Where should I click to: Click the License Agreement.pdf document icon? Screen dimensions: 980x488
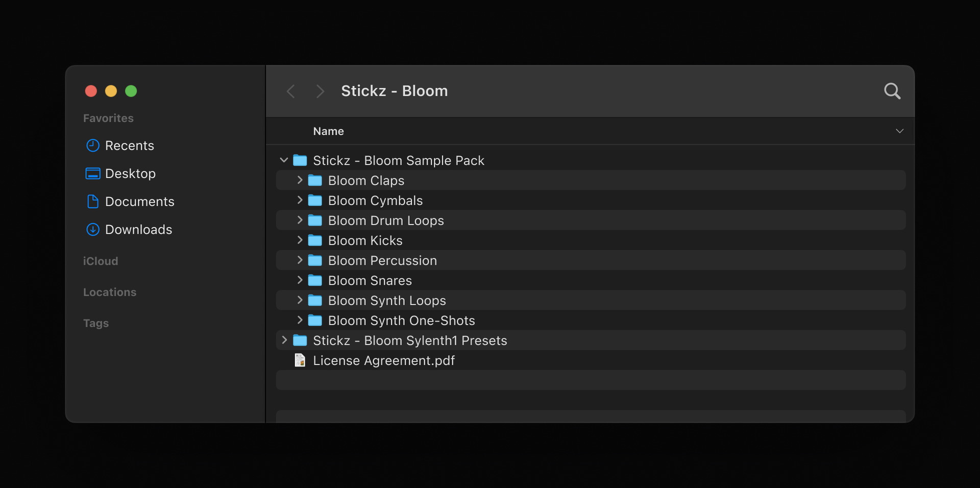coord(300,360)
